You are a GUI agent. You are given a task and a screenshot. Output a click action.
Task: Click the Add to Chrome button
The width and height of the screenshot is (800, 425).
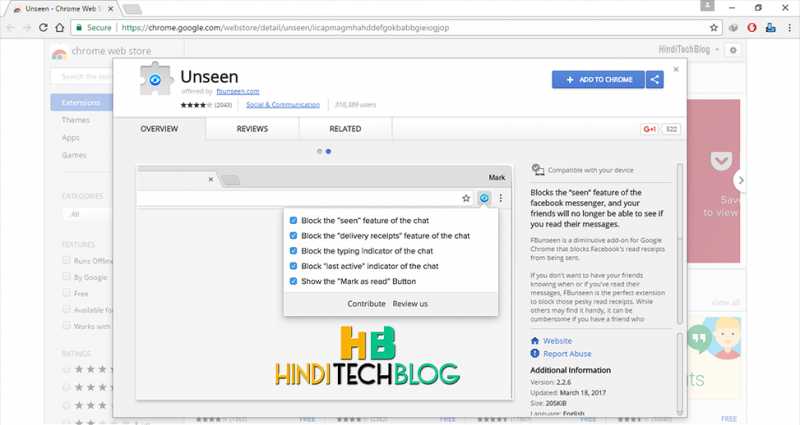598,80
